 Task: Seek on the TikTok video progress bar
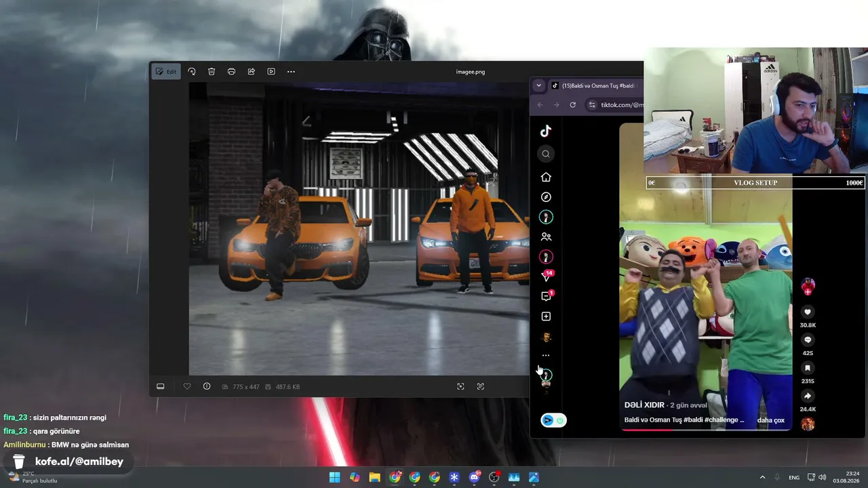coord(705,429)
